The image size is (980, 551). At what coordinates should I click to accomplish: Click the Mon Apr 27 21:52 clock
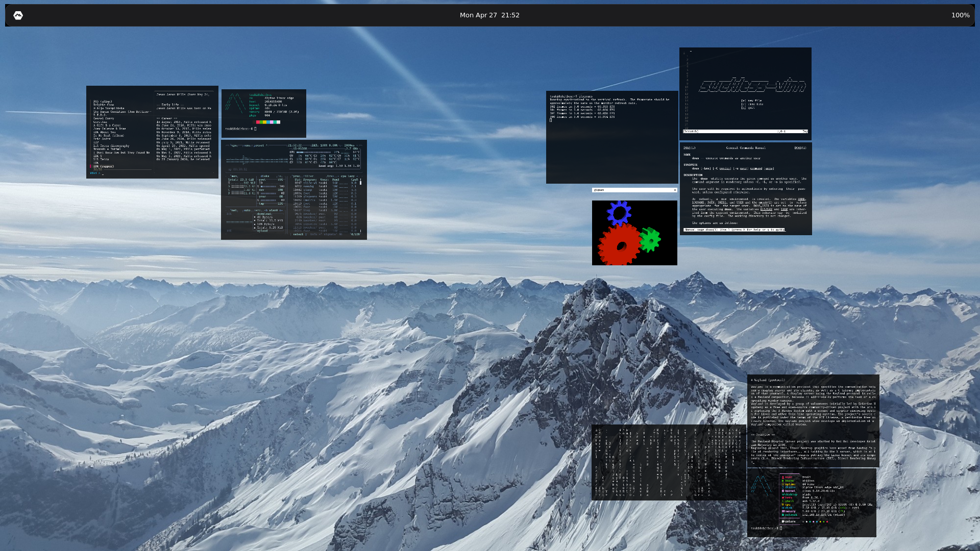(x=489, y=15)
